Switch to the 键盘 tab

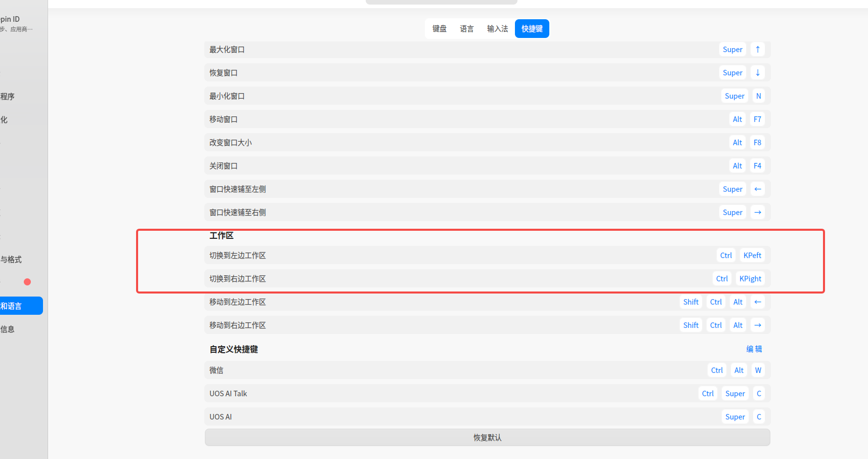(x=439, y=29)
